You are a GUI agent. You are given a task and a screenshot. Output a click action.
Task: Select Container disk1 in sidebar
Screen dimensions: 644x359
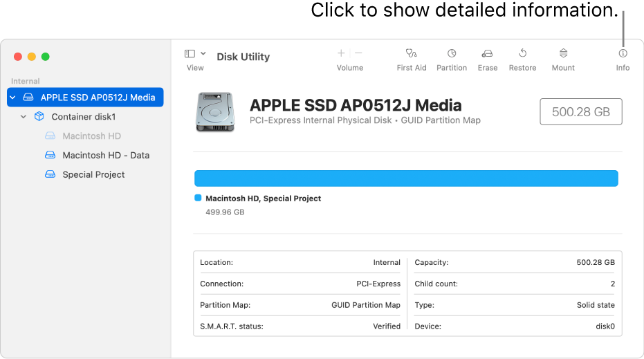84,117
